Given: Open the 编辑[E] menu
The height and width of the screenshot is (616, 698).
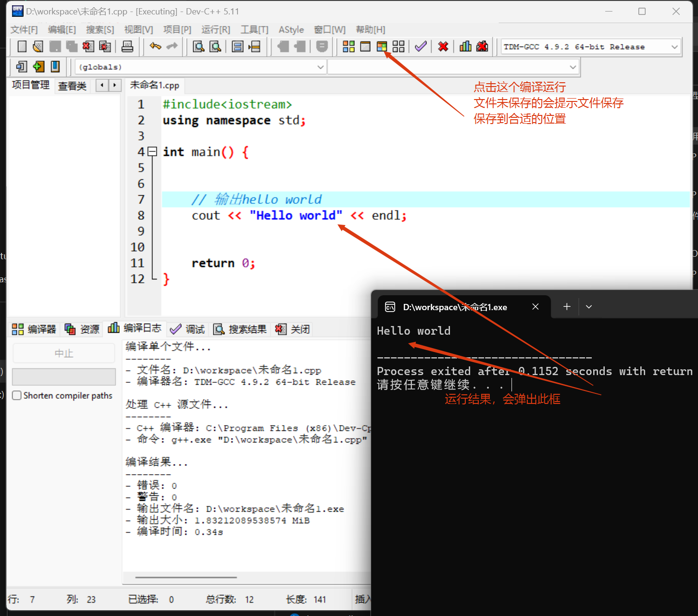Looking at the screenshot, I should (x=62, y=30).
